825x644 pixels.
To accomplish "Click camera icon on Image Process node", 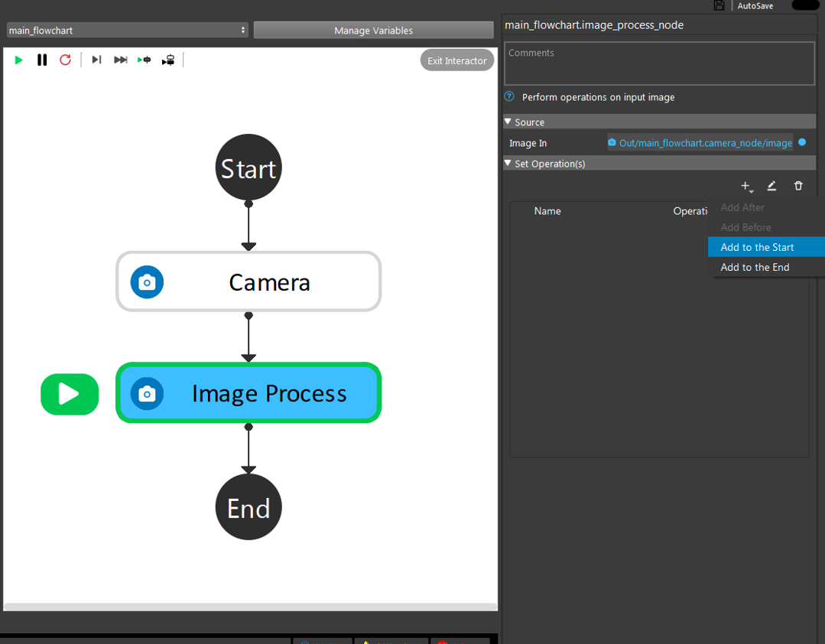I will pyautogui.click(x=147, y=394).
